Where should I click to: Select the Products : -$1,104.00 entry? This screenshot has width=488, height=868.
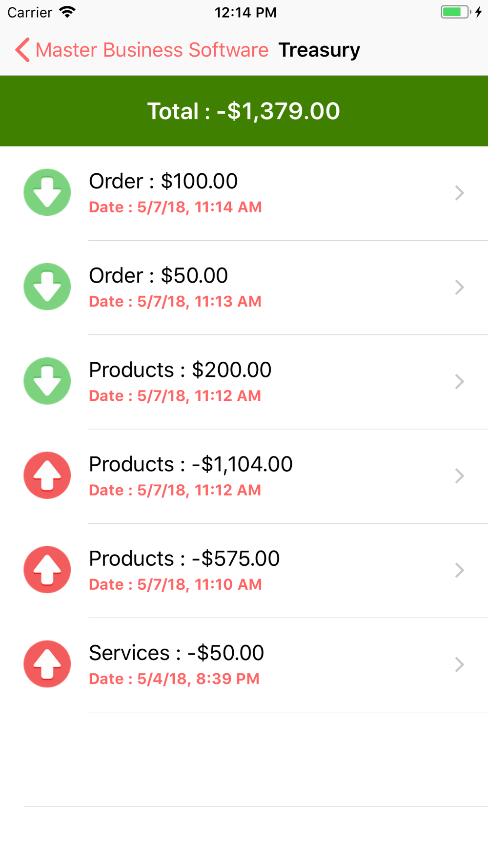point(244,475)
